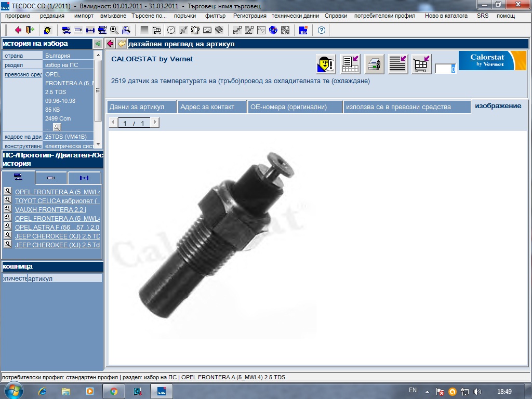532x399 pixels.
Task: Go to previous image page arrow
Action: click(113, 122)
